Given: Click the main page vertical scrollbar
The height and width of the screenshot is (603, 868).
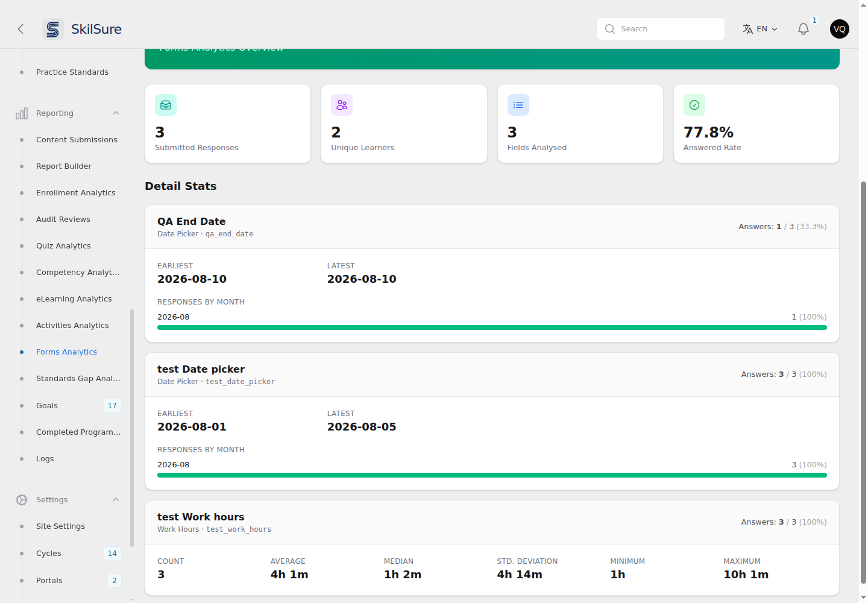Looking at the screenshot, I should click(863, 382).
